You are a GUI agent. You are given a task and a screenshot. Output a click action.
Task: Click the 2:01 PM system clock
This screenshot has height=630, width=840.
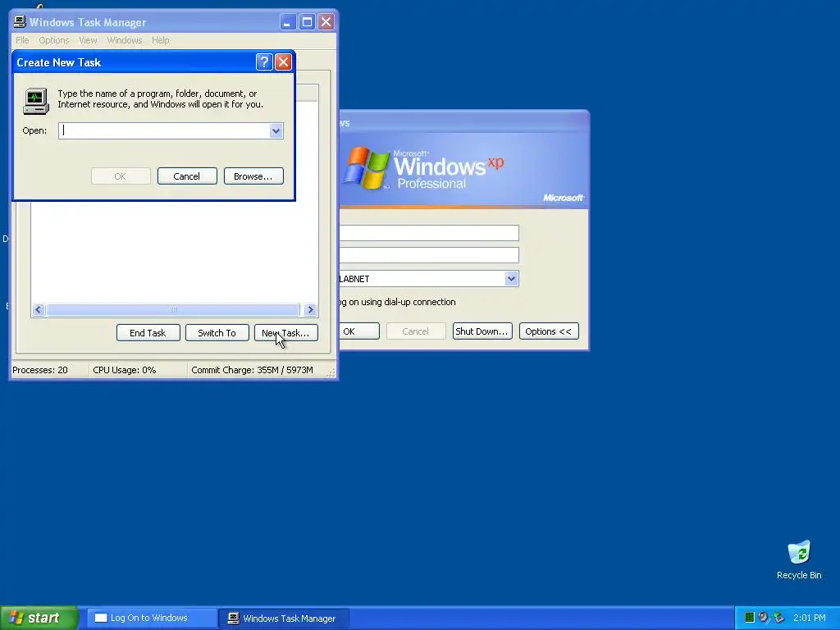point(810,618)
